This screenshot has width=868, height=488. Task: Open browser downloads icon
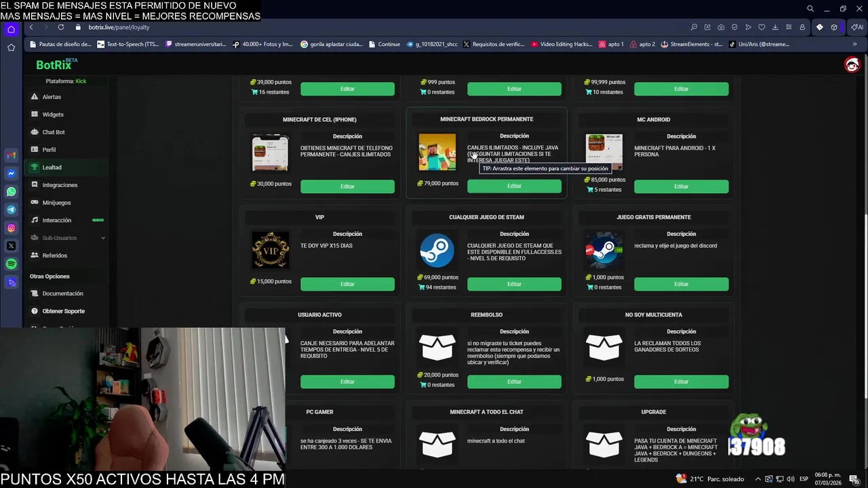click(x=775, y=27)
